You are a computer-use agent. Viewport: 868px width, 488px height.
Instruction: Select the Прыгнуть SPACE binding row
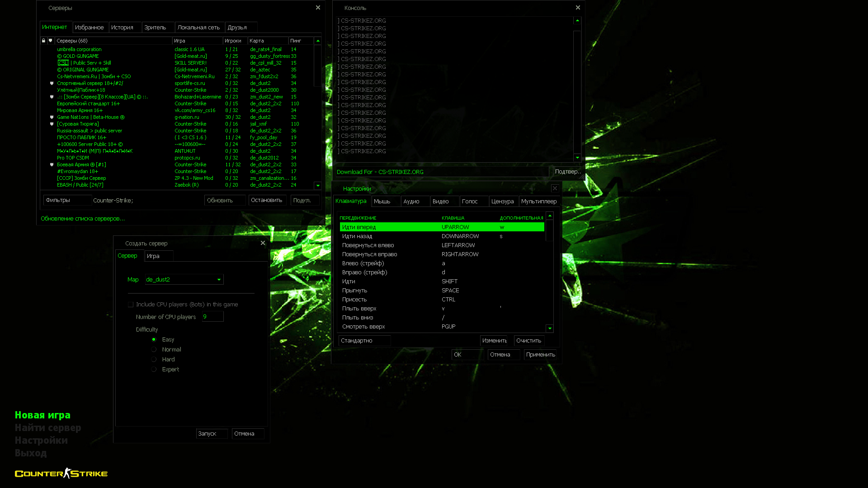[x=442, y=291]
